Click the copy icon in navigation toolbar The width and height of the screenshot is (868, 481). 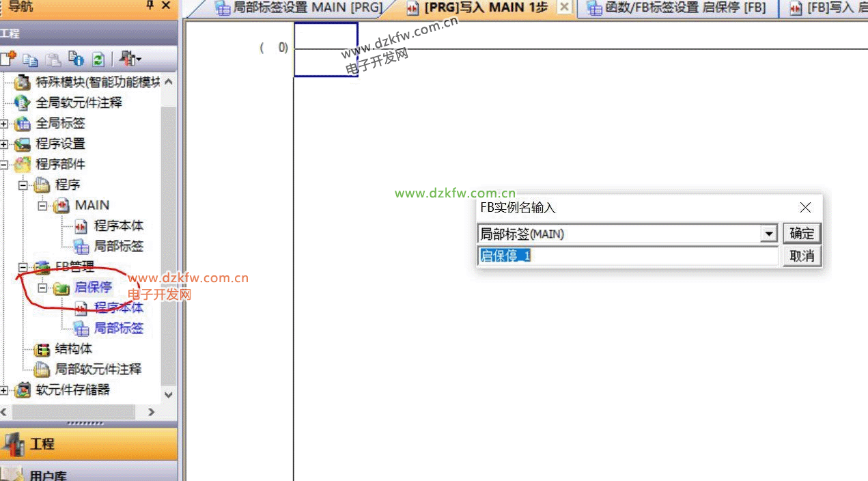pos(31,59)
